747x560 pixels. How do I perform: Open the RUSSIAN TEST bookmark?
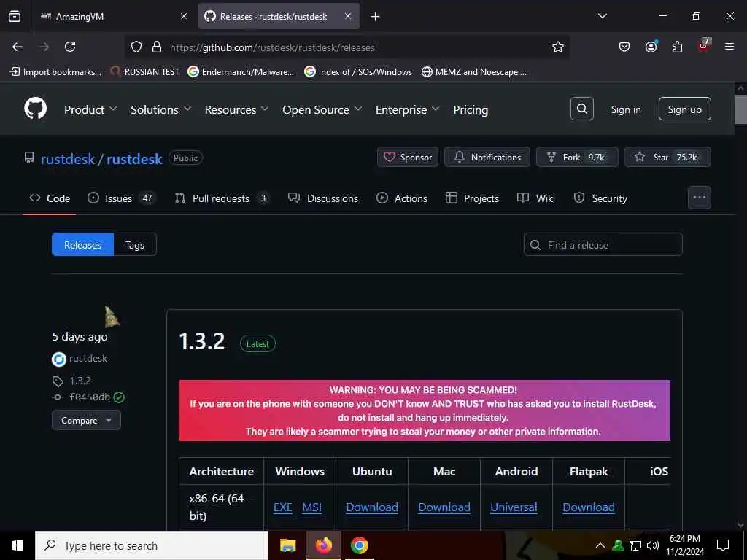(x=145, y=72)
